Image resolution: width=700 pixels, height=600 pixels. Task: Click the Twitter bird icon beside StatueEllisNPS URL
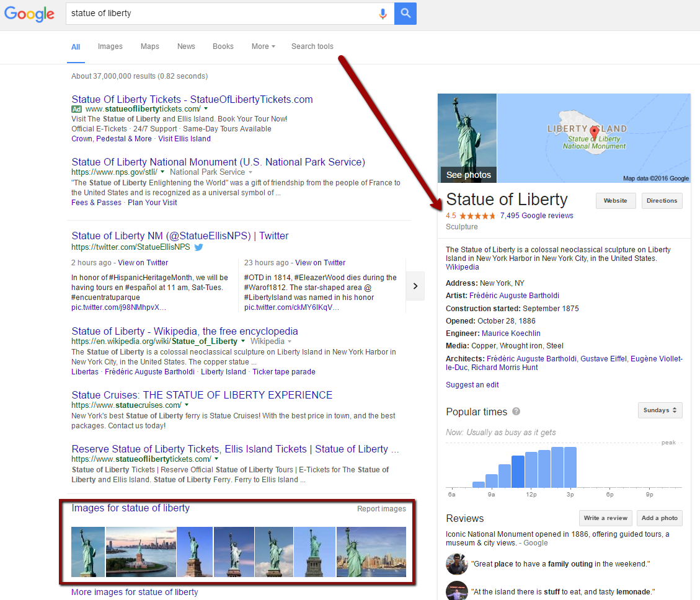pos(199,247)
